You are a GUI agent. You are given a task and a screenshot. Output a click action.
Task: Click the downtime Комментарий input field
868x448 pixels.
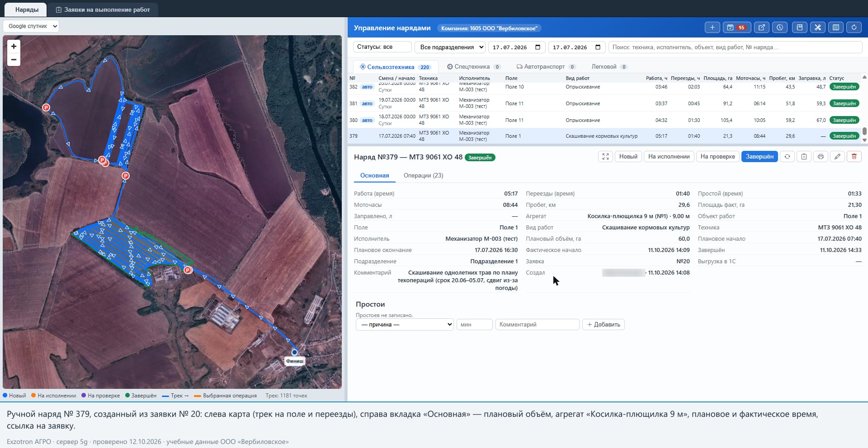pyautogui.click(x=537, y=324)
